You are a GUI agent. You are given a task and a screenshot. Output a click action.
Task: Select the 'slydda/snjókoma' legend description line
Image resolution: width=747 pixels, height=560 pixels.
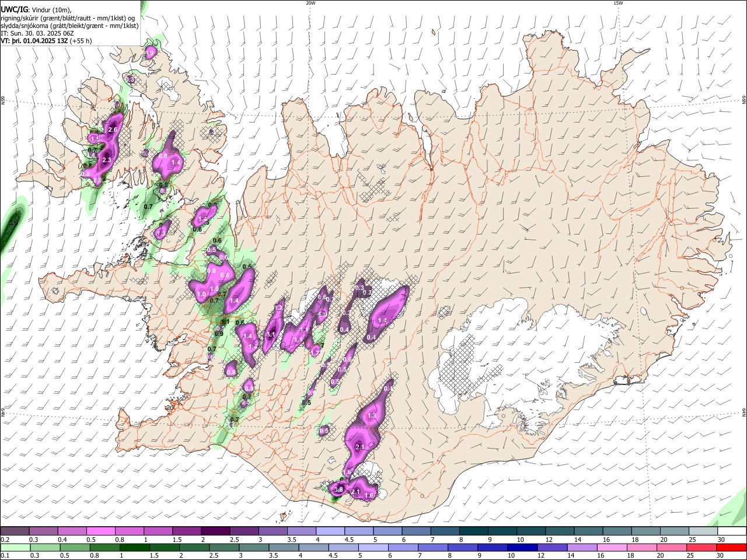(x=69, y=26)
